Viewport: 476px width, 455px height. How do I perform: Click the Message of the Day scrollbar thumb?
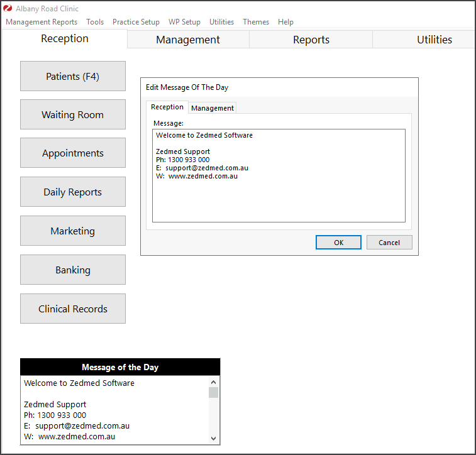(213, 392)
